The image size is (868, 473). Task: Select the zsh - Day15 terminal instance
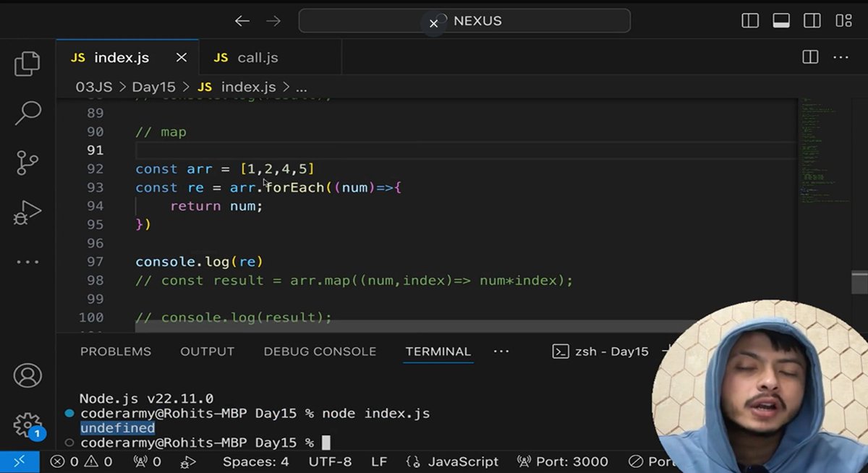tap(600, 351)
